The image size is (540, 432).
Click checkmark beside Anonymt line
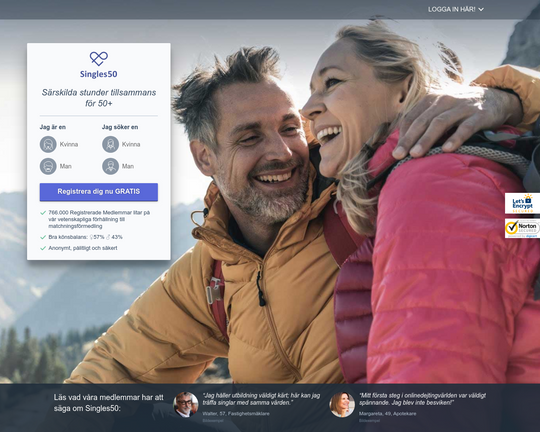coord(43,248)
